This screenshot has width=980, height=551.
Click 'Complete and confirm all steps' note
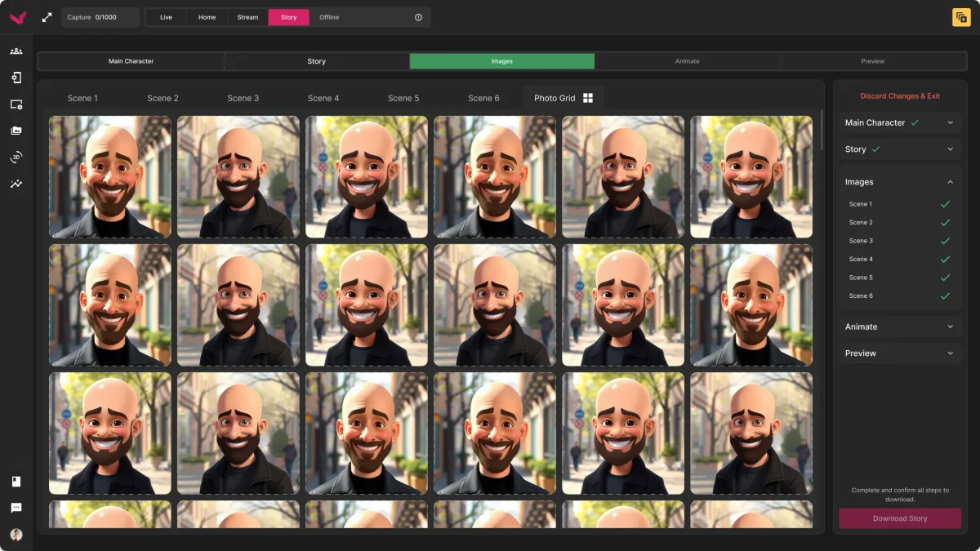click(900, 495)
